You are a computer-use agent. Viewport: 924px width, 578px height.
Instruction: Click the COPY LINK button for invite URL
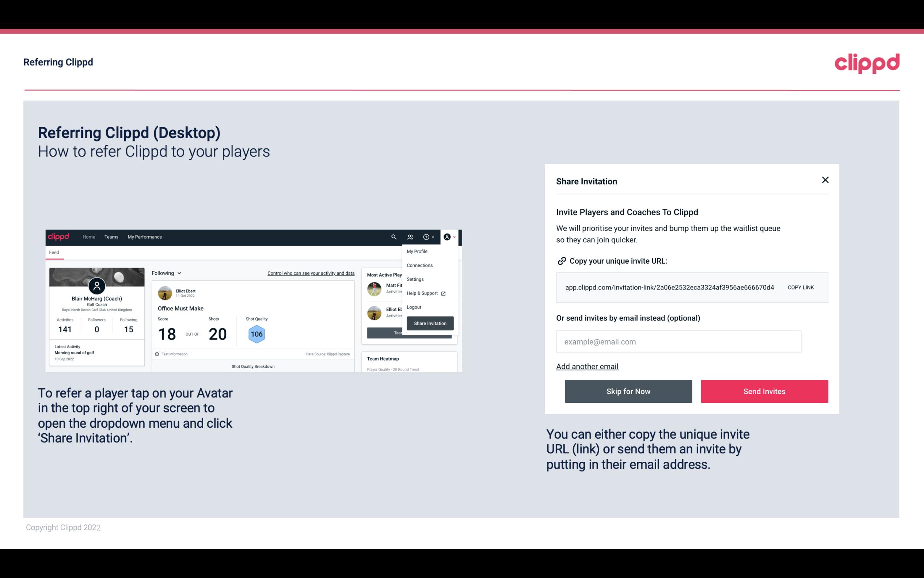pyautogui.click(x=801, y=287)
